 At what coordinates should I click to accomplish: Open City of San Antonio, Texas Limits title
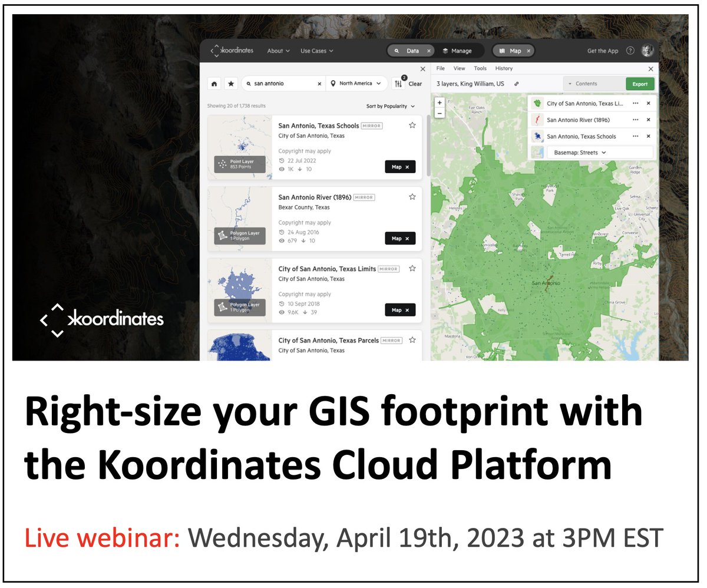point(327,269)
